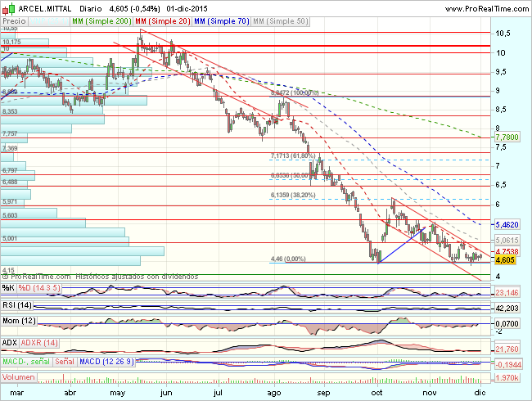Screen dimensions: 532x401
Task: Click the abr month axis label
Action: click(70, 393)
